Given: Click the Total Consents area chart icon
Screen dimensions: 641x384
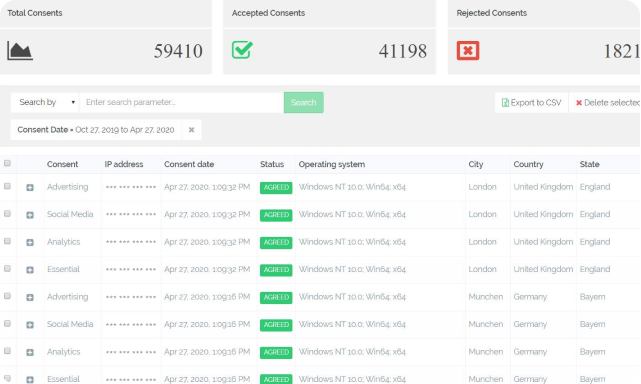Looking at the screenshot, I should (20, 51).
